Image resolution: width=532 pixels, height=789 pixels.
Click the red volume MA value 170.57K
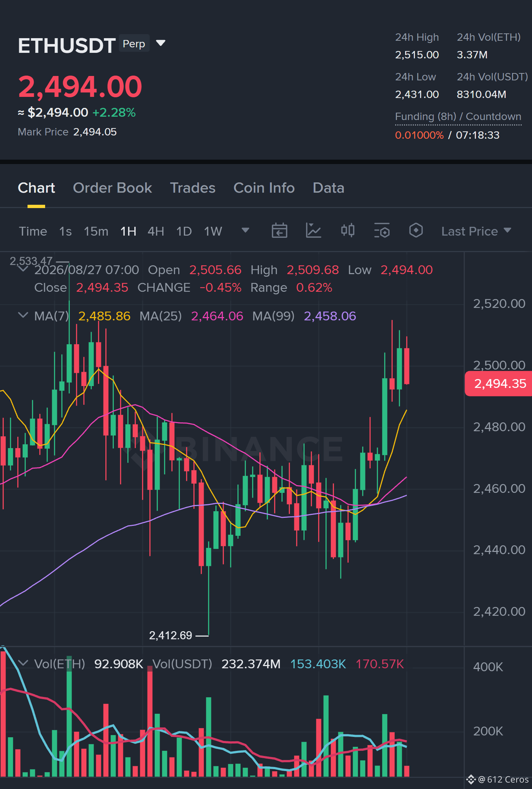(x=380, y=664)
